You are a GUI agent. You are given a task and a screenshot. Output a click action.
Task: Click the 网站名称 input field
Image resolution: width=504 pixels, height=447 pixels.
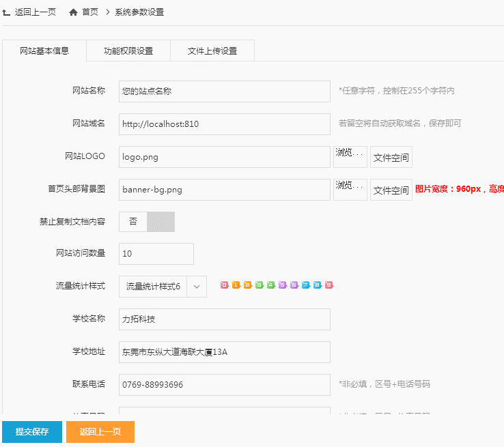224,91
